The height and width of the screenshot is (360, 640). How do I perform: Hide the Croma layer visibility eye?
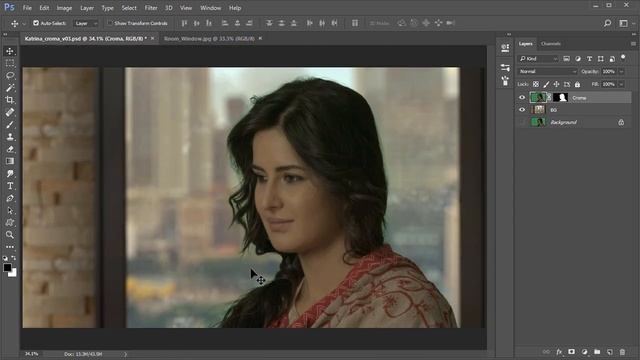coord(522,98)
